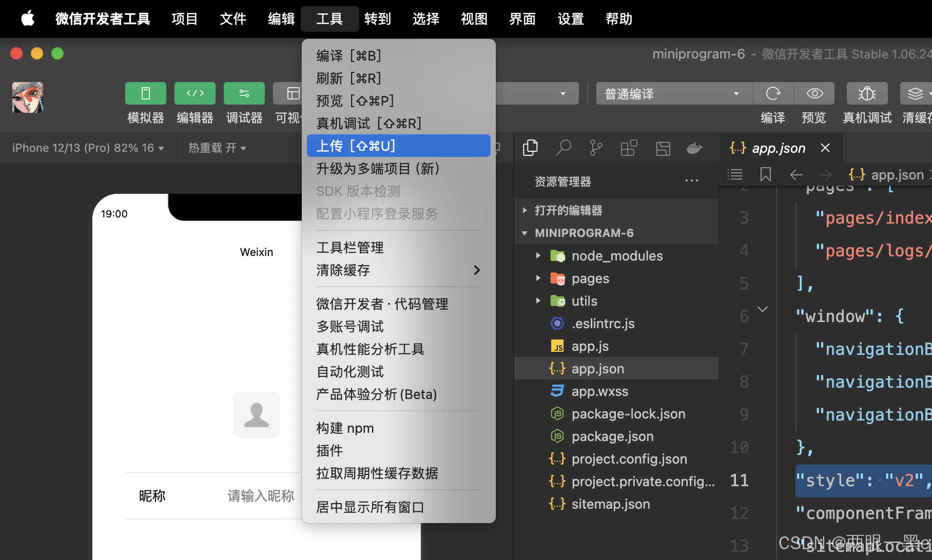Open the Apple menu
The width and height of the screenshot is (932, 560).
pyautogui.click(x=28, y=19)
